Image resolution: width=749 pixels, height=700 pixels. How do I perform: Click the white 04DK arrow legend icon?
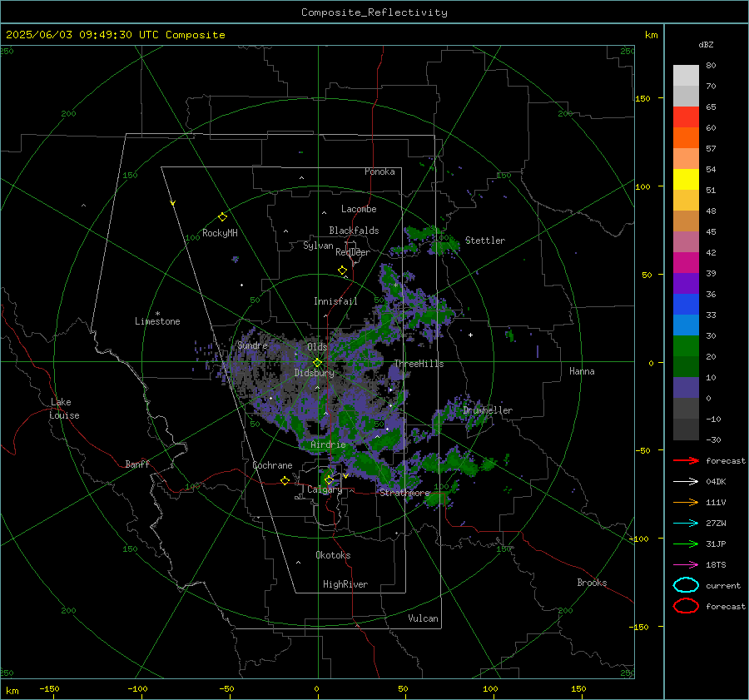pos(686,482)
